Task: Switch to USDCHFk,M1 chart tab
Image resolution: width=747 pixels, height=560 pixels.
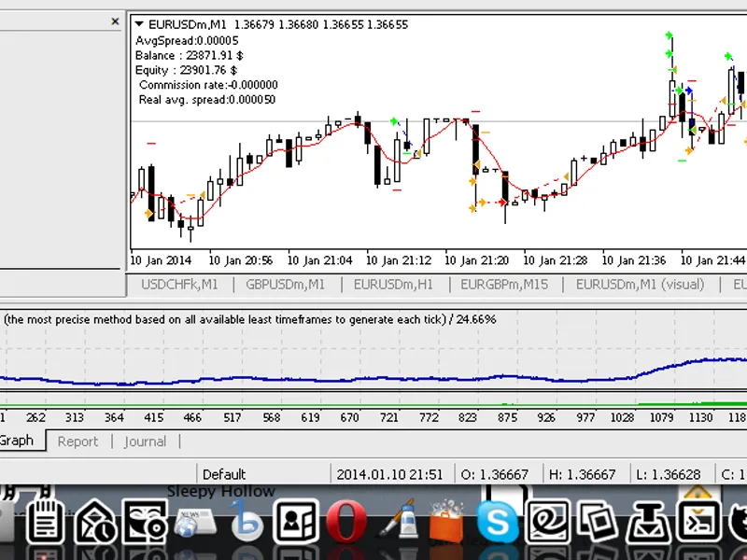Action: (179, 285)
